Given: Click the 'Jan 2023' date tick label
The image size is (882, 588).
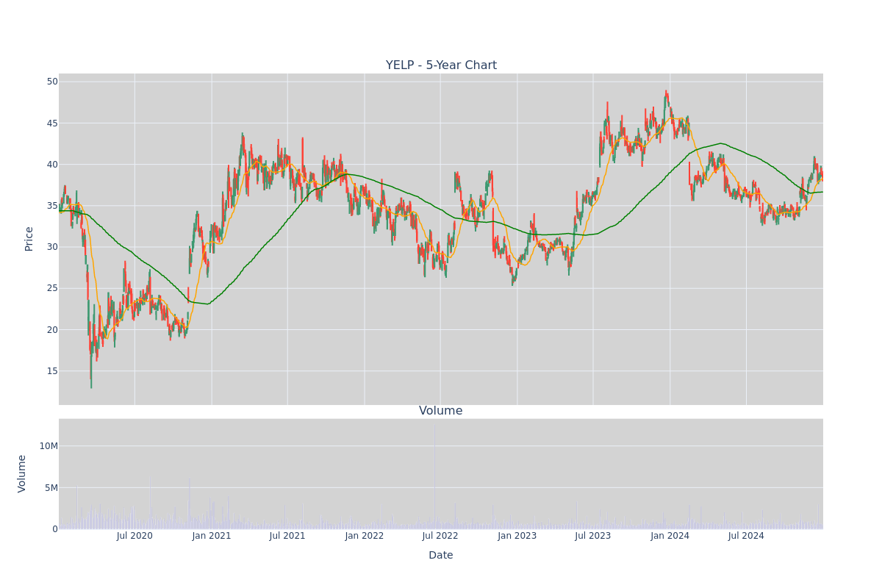Looking at the screenshot, I should (x=517, y=536).
